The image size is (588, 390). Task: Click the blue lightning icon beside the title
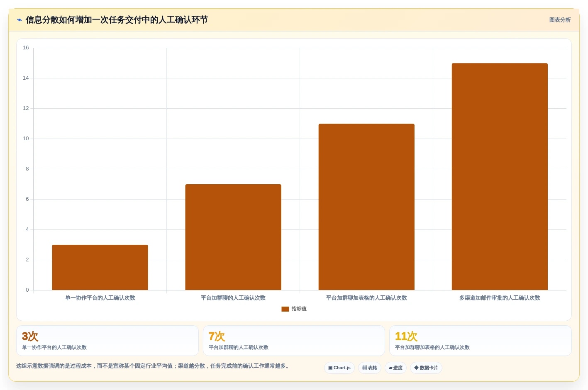tap(20, 20)
